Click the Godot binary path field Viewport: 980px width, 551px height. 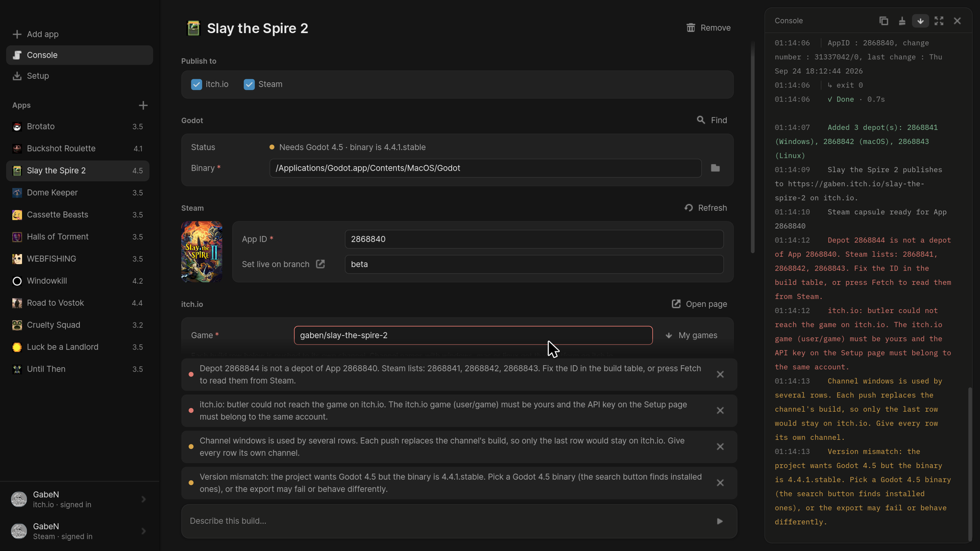click(x=485, y=168)
